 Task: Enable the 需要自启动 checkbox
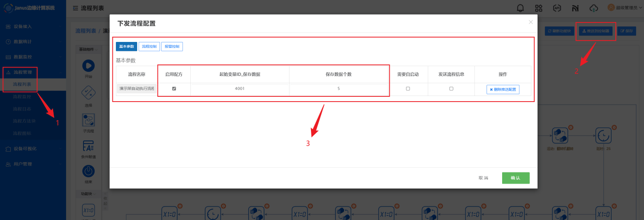408,89
